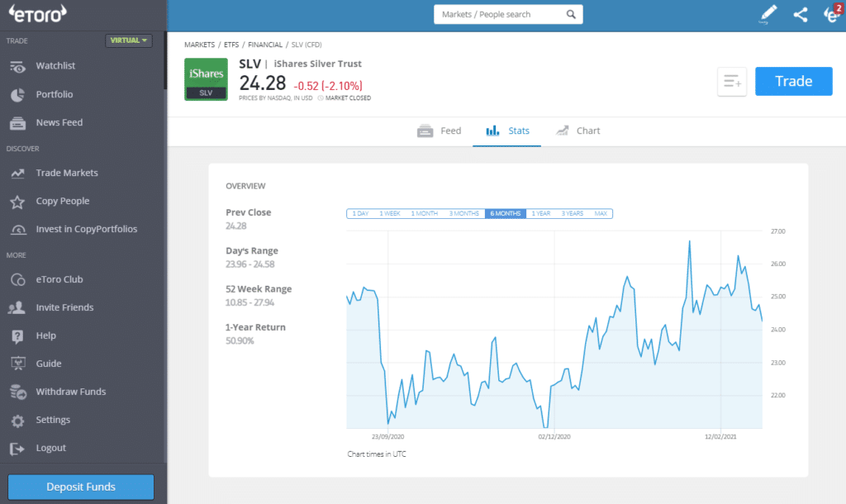Open notifications icon with red badge
Viewport: 846px width, 504px height.
833,13
